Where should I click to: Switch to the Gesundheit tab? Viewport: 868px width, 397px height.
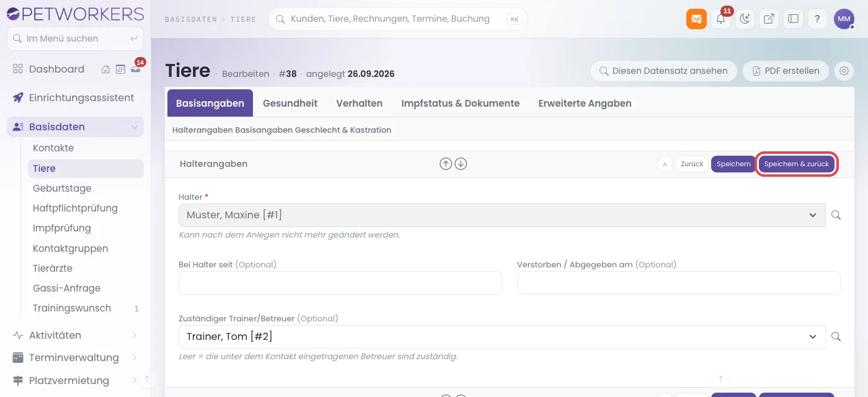point(290,104)
